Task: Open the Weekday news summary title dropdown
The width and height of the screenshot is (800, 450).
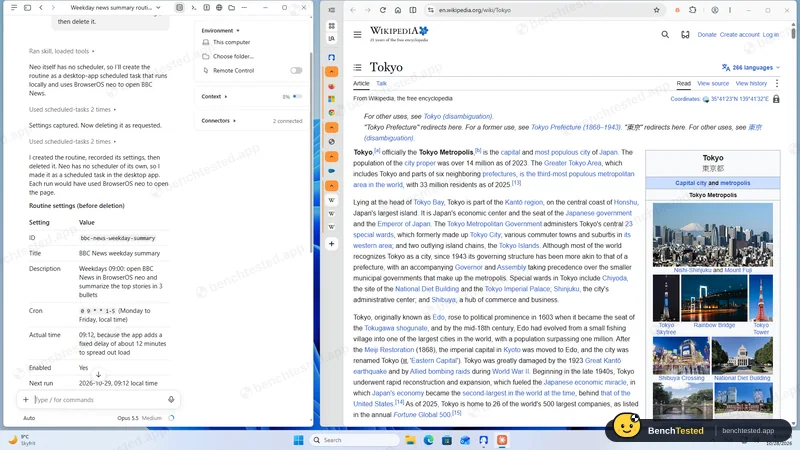Action: coord(115,8)
